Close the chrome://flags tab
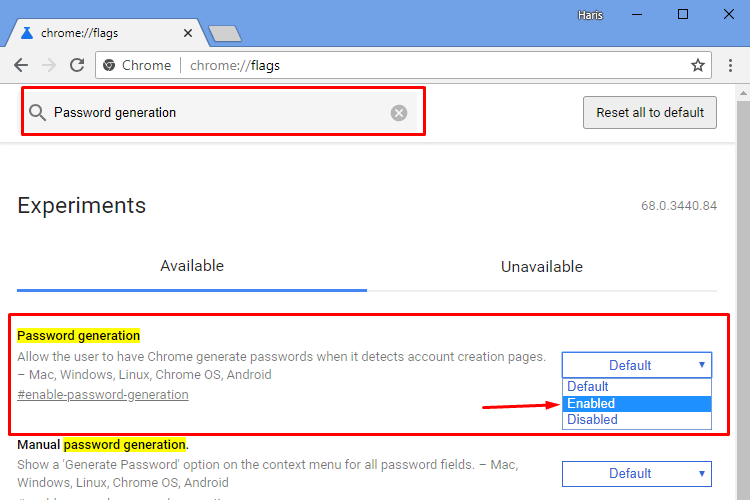The width and height of the screenshot is (750, 500). pos(188,33)
